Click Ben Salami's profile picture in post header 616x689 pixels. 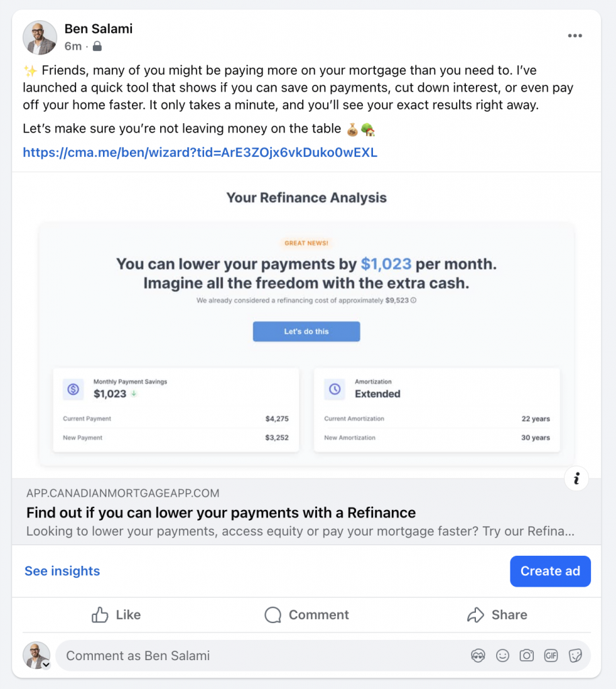40,37
